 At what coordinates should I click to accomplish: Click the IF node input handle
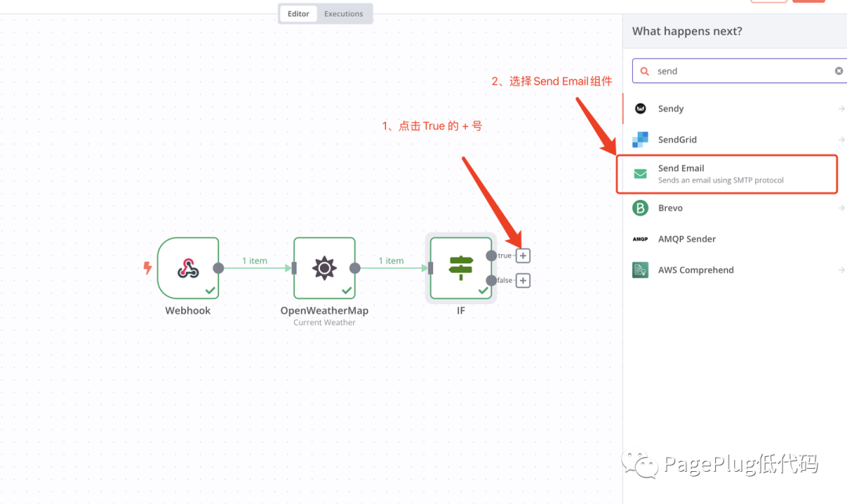point(431,268)
